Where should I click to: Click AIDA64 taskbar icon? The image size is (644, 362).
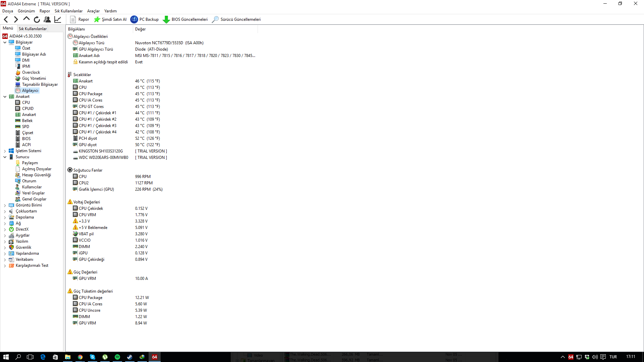155,357
